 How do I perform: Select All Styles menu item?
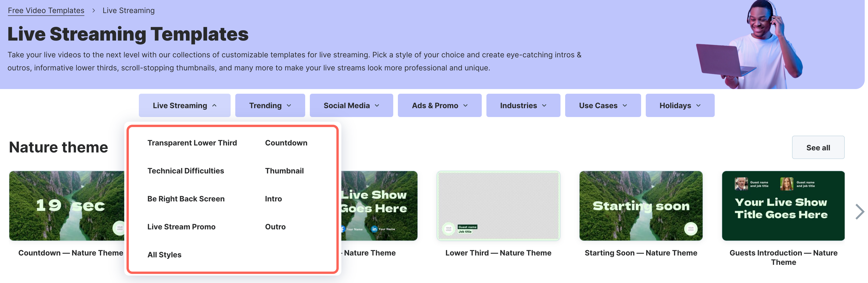point(164,255)
